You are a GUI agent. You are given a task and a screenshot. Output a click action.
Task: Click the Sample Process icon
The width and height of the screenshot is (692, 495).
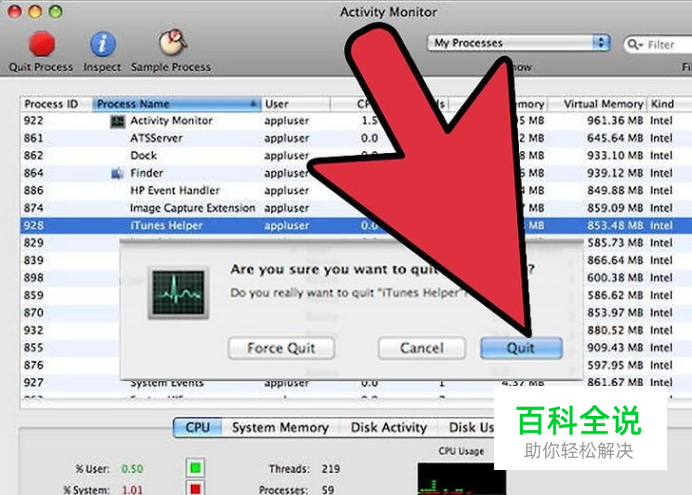[x=172, y=43]
